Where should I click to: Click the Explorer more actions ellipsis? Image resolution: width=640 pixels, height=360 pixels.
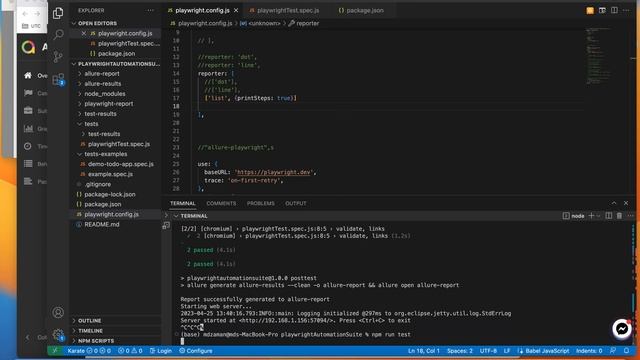point(150,10)
